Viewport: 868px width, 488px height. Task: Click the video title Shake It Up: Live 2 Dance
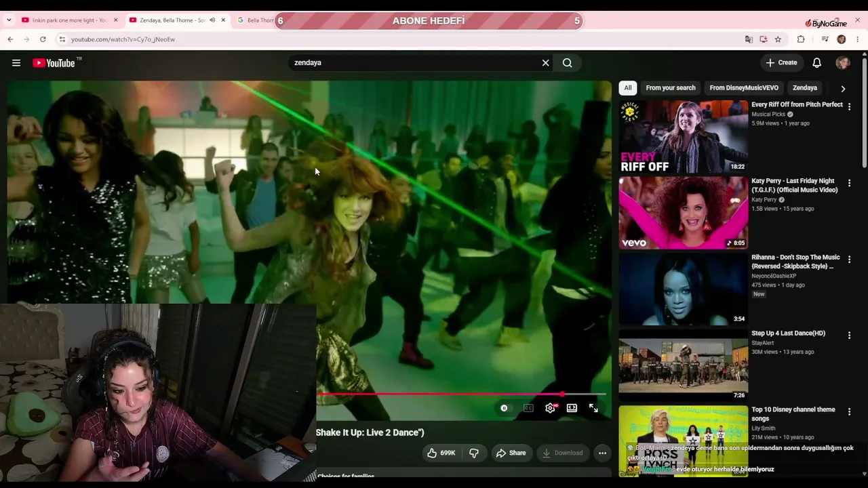[370, 432]
